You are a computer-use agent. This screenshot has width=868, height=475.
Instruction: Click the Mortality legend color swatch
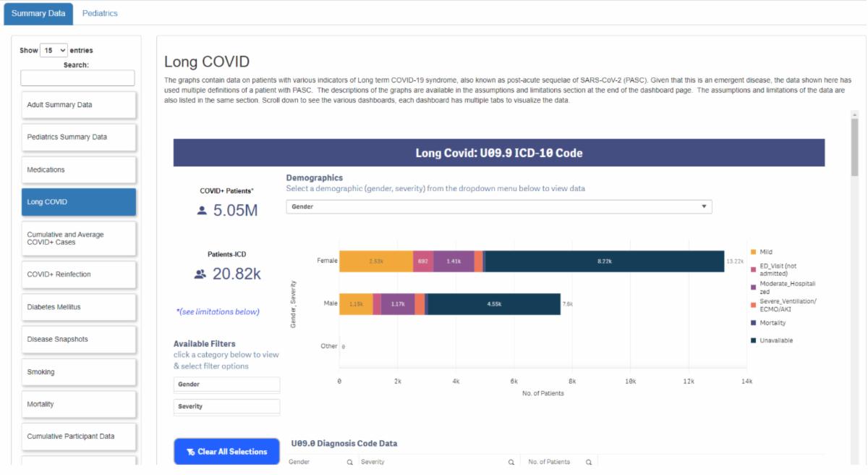pos(754,323)
